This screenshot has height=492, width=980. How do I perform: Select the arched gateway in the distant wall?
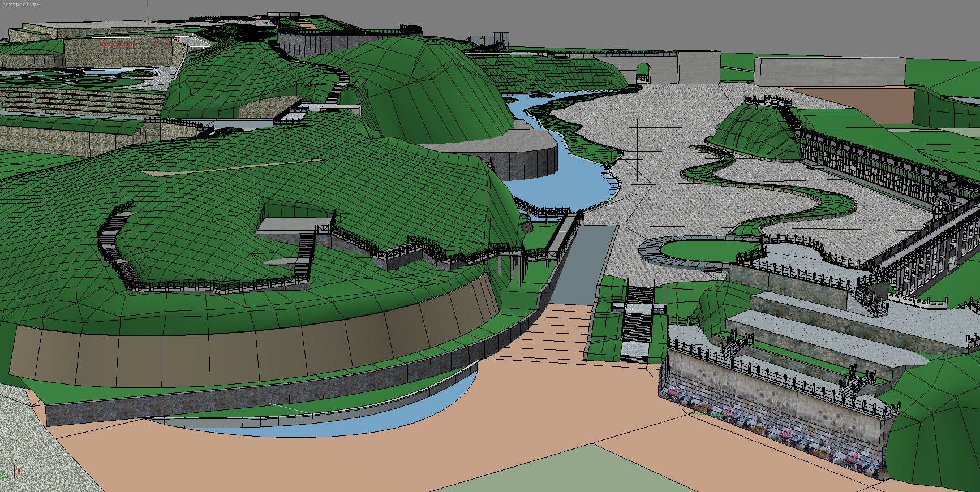pos(642,72)
